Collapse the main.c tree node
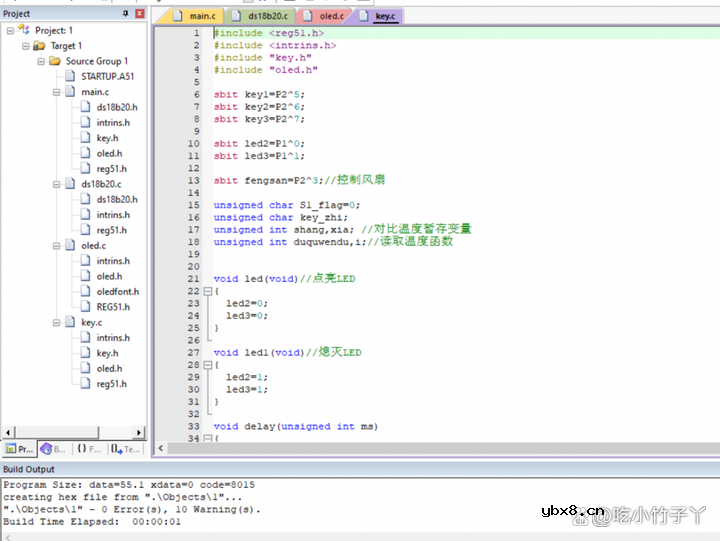The image size is (720, 541). point(56,92)
